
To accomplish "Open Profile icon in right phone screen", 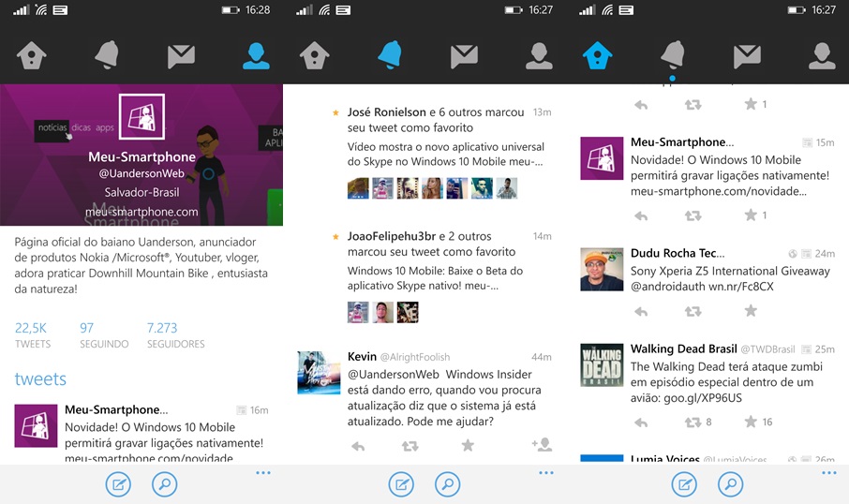I will (x=822, y=56).
